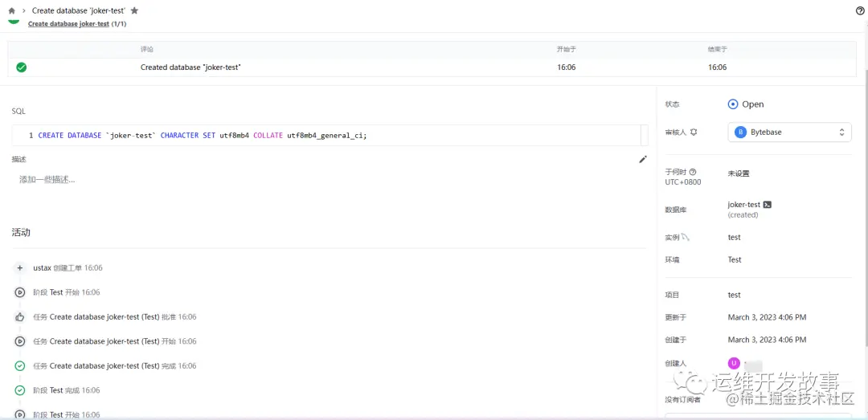
Task: Click play icon for 任务 Create database 开始
Action: (x=20, y=341)
